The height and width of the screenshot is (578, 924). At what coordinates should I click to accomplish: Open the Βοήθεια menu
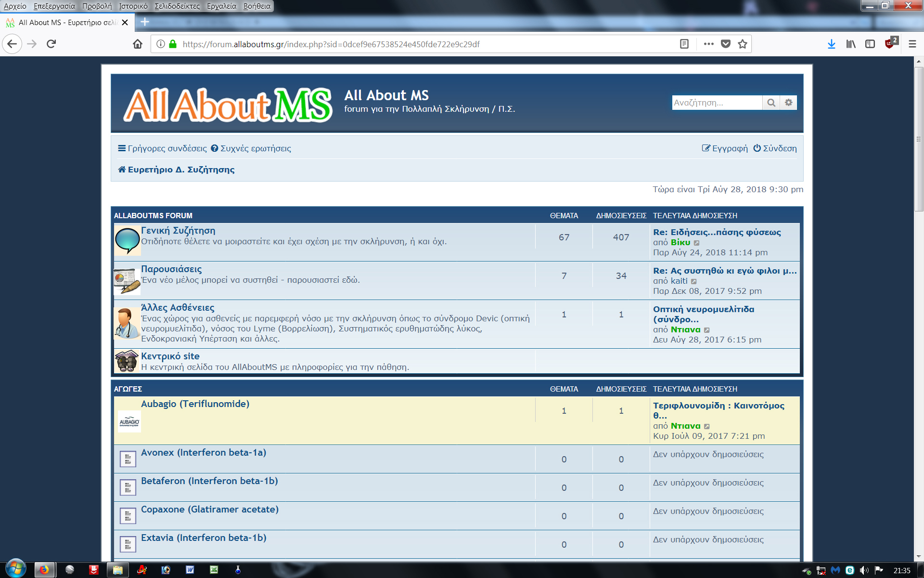click(x=257, y=6)
